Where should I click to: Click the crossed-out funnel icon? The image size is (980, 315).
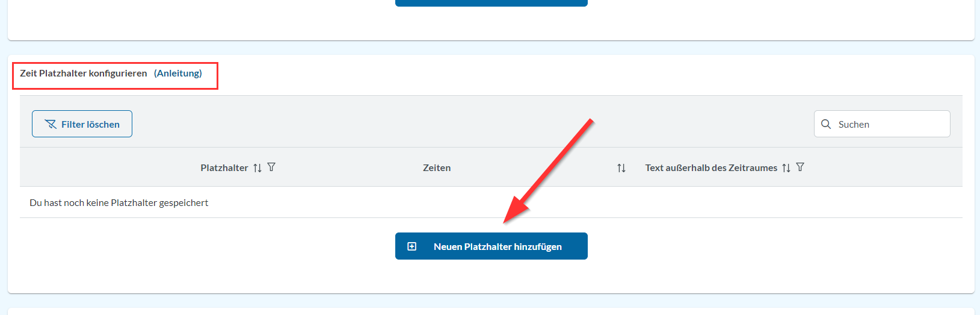(x=51, y=124)
